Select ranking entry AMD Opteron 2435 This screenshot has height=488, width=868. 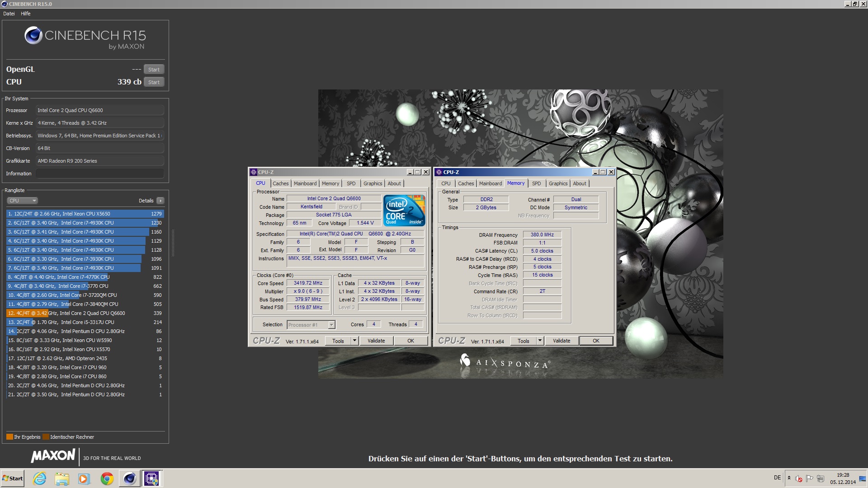[85, 358]
